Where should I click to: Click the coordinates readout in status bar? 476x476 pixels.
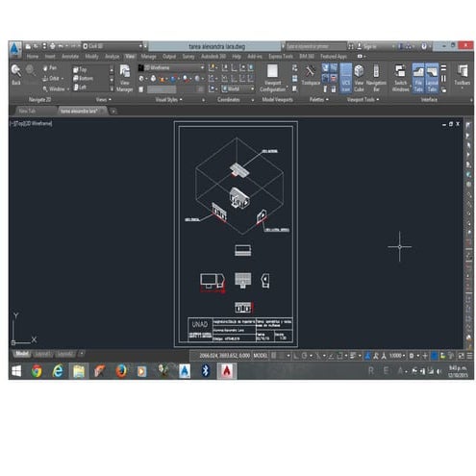[x=224, y=356]
